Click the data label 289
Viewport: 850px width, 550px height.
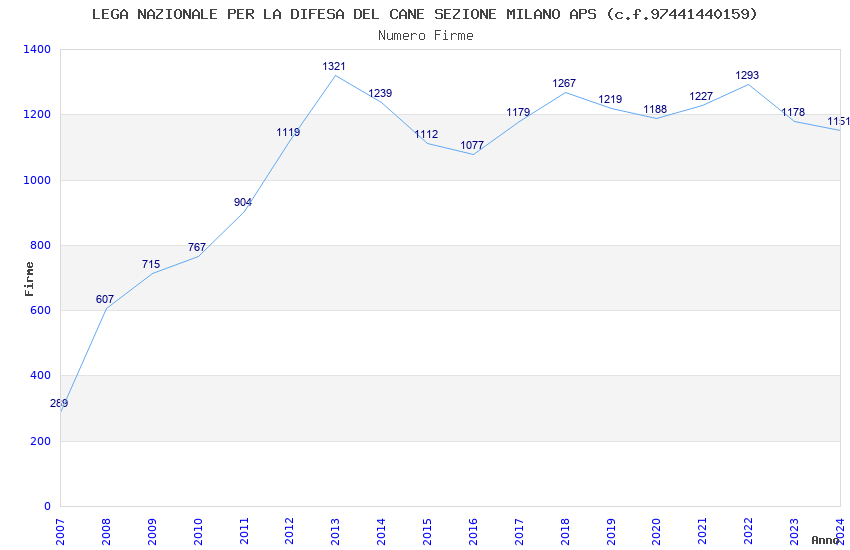(59, 403)
